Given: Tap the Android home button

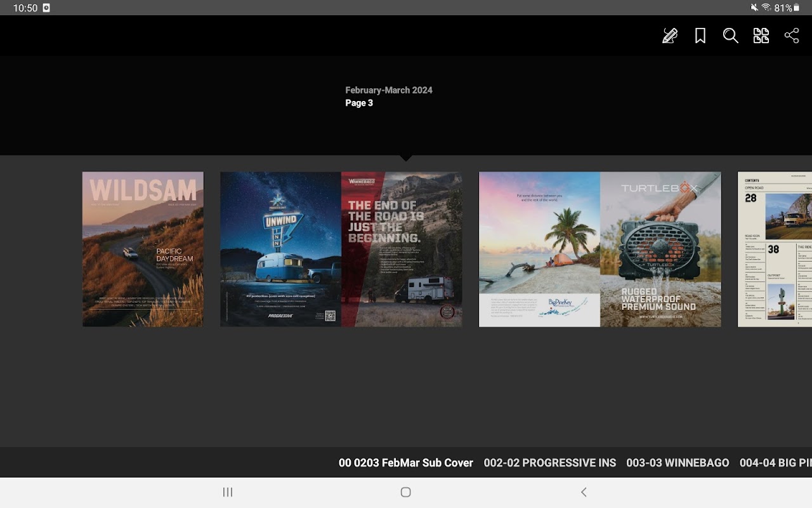Looking at the screenshot, I should pyautogui.click(x=406, y=492).
